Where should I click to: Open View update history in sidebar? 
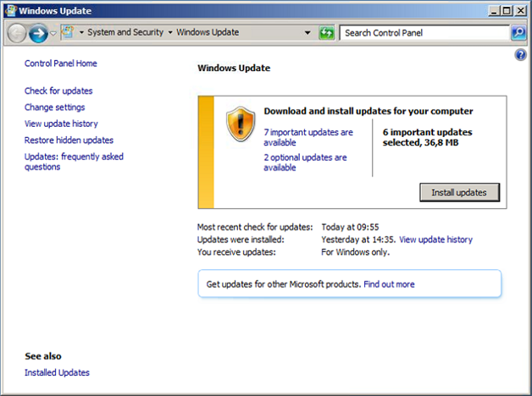point(61,124)
